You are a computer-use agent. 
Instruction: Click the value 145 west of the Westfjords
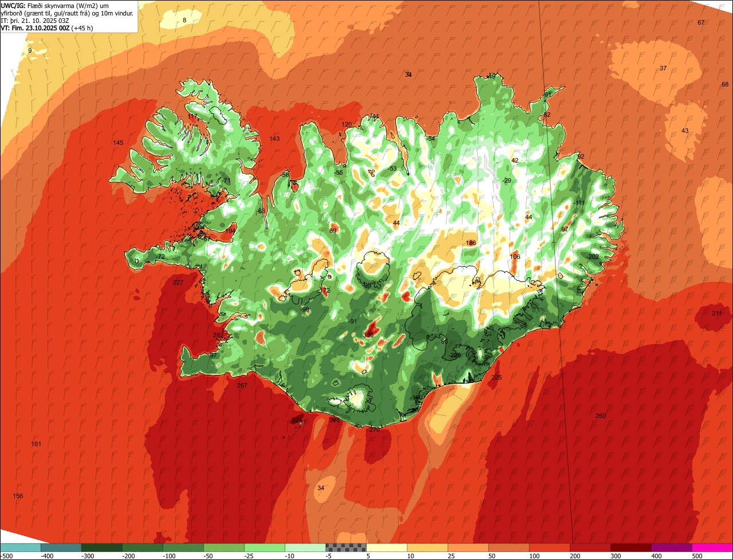118,143
